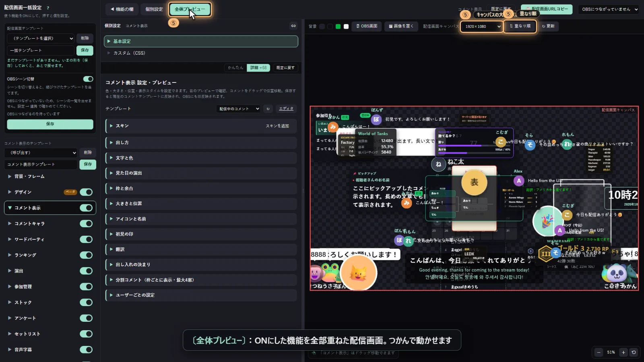
Task: Click the 重なり順 layer order button
Action: [x=520, y=26]
